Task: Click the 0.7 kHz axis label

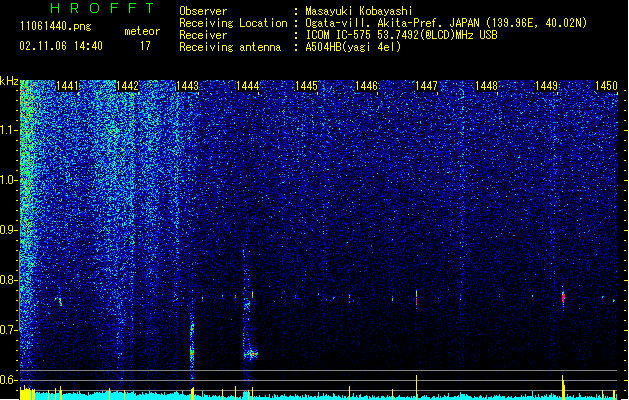Action: click(9, 330)
